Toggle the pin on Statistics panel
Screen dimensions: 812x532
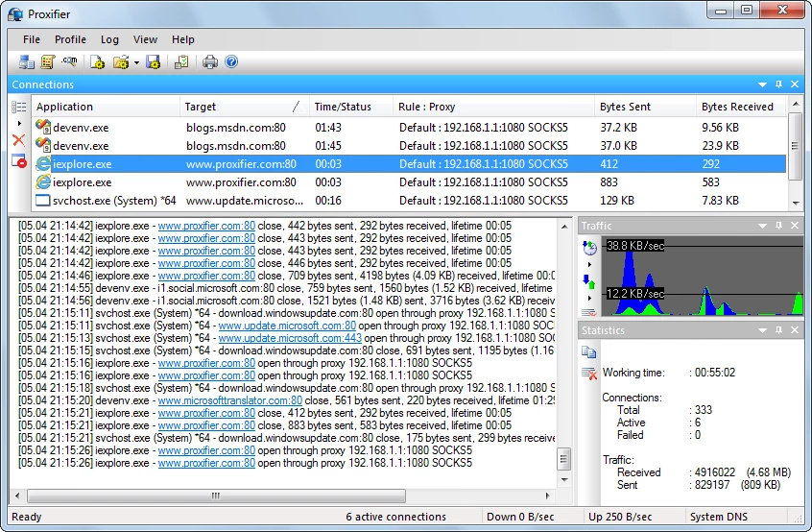[778, 330]
